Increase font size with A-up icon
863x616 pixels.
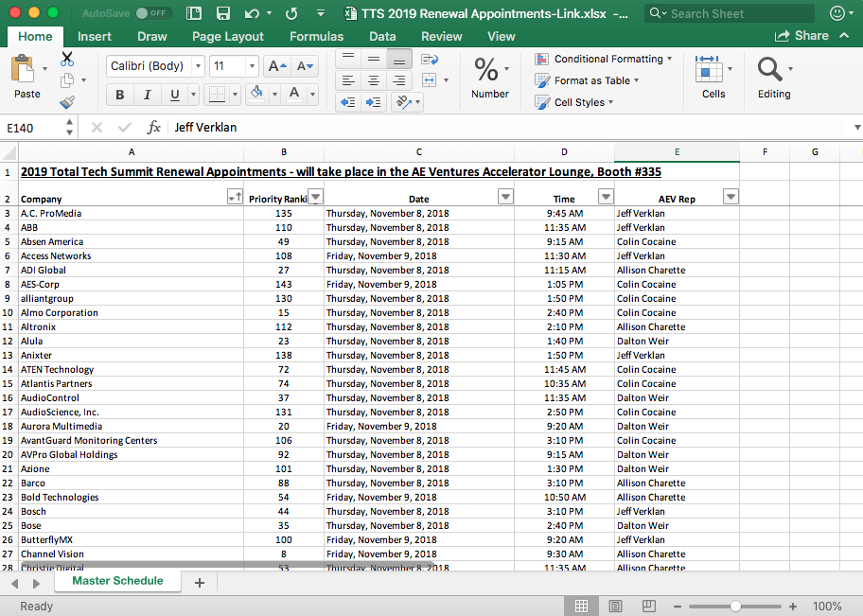[277, 66]
